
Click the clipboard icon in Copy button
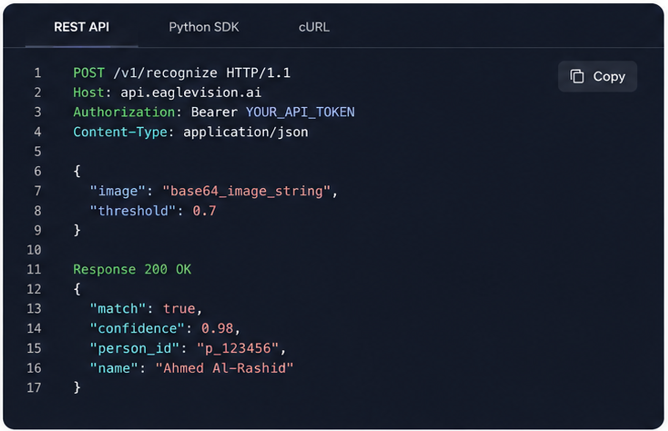(577, 76)
